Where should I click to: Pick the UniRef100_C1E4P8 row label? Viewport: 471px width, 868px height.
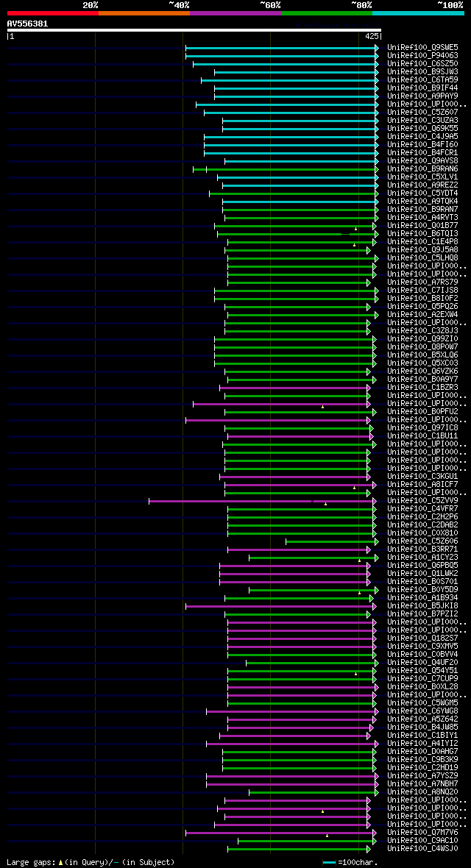click(x=422, y=242)
